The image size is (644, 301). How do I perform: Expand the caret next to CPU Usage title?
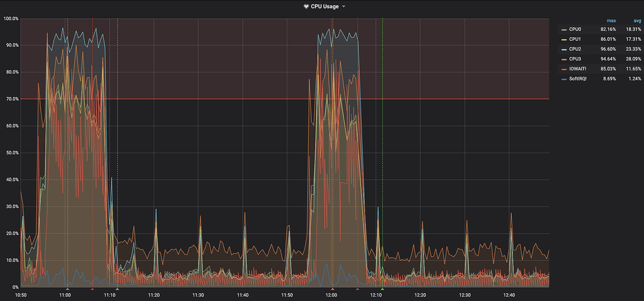tap(344, 6)
